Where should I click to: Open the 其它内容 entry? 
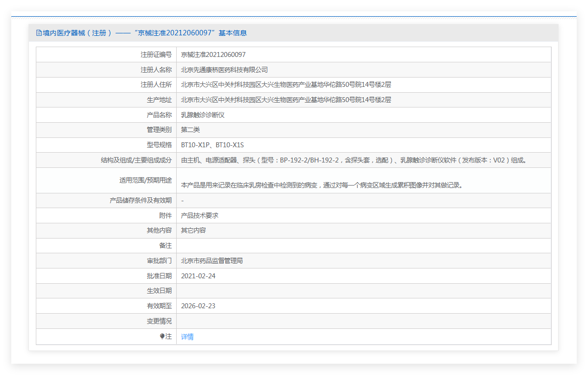(193, 230)
